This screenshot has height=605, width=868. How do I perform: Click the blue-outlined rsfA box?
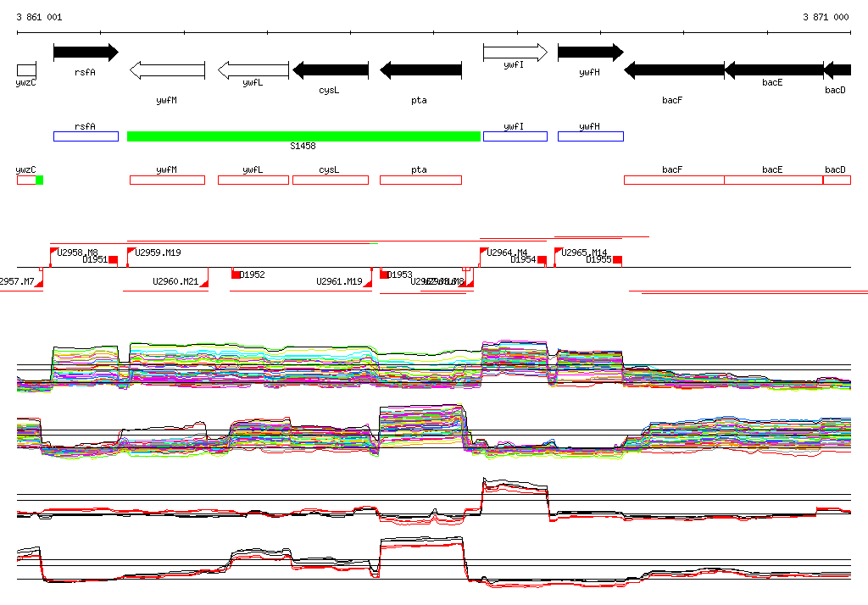tap(86, 136)
